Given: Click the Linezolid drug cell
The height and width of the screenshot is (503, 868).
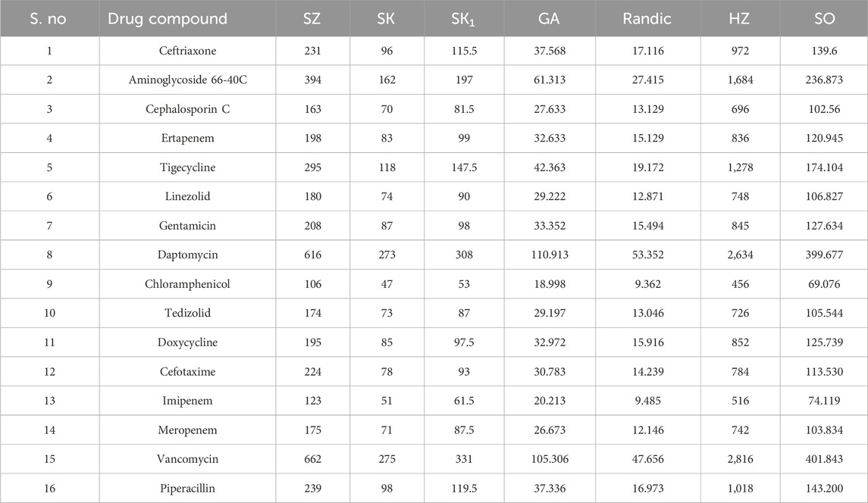Looking at the screenshot, I should tap(187, 195).
